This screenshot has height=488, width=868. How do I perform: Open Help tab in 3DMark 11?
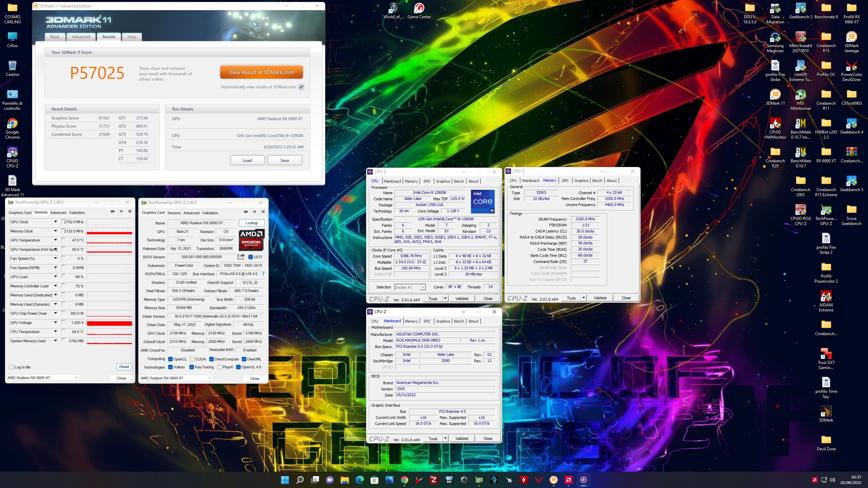tap(132, 37)
